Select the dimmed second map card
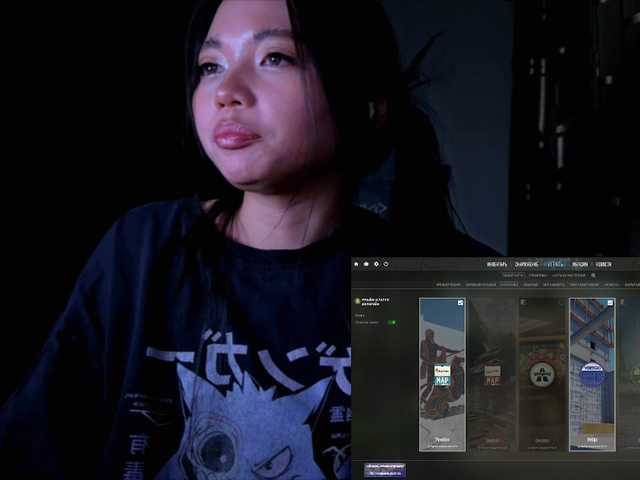640x480 pixels. pos(492,375)
